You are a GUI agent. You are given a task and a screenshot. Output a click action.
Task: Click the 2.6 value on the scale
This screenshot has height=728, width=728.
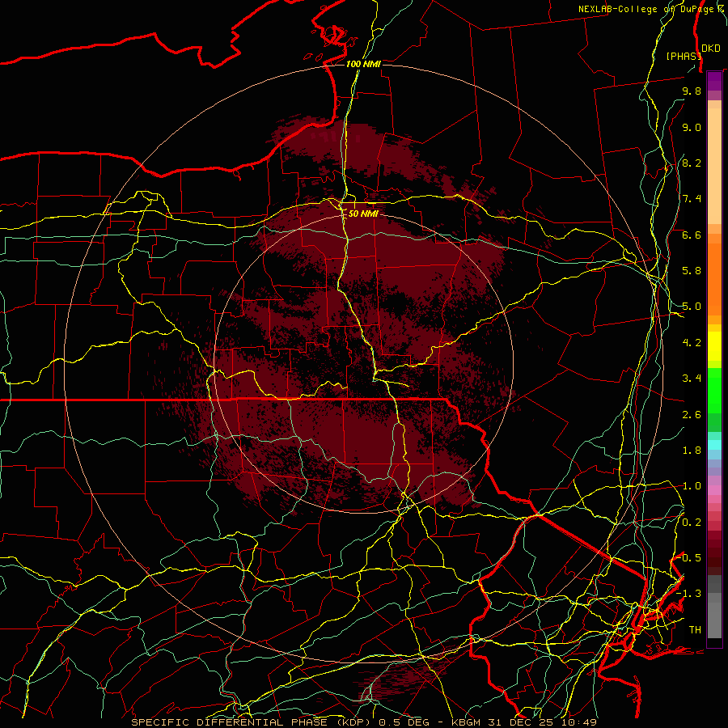[692, 415]
